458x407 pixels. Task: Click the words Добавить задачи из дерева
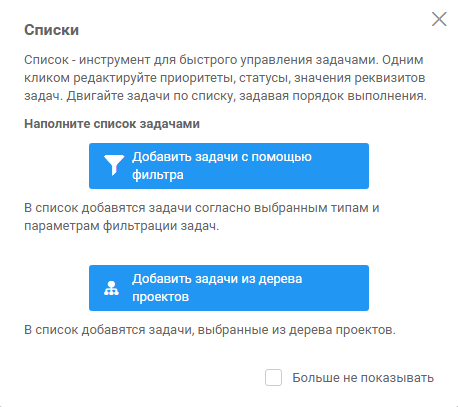pos(217,279)
